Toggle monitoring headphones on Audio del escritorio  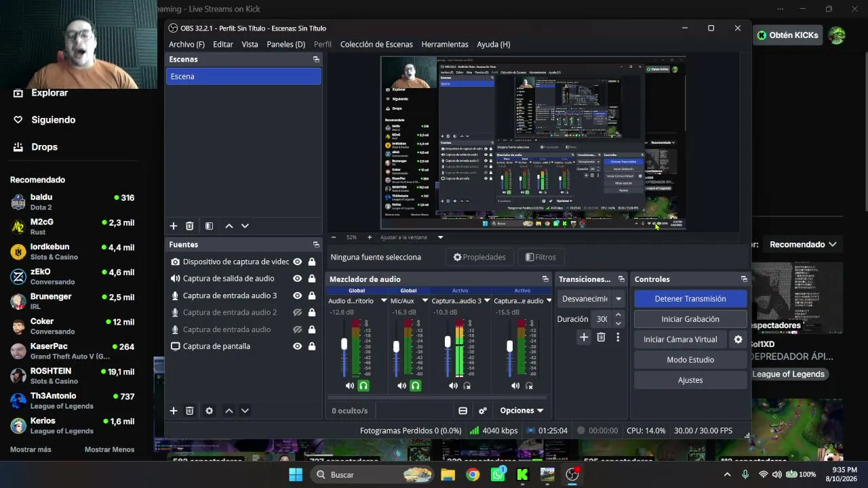(363, 386)
